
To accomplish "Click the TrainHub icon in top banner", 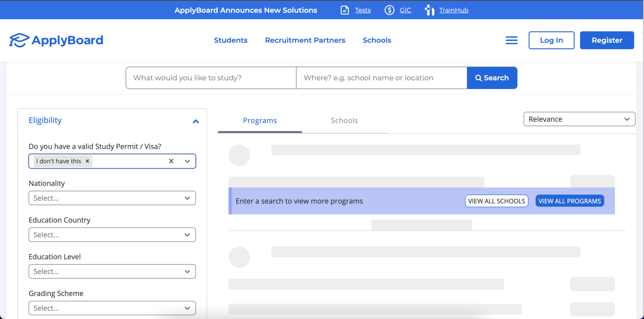I will 430,10.
